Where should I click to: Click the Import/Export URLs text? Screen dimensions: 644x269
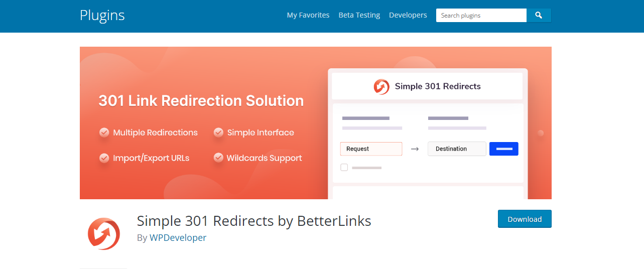151,158
